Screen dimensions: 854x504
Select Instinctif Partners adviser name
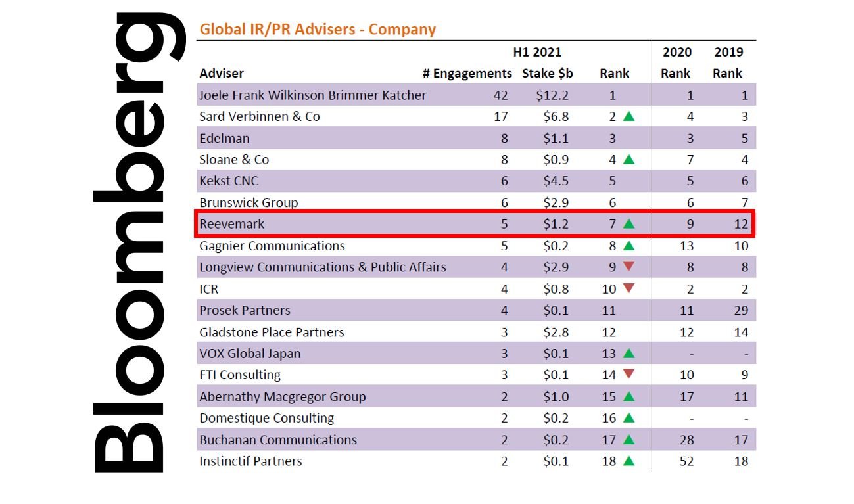coord(250,461)
